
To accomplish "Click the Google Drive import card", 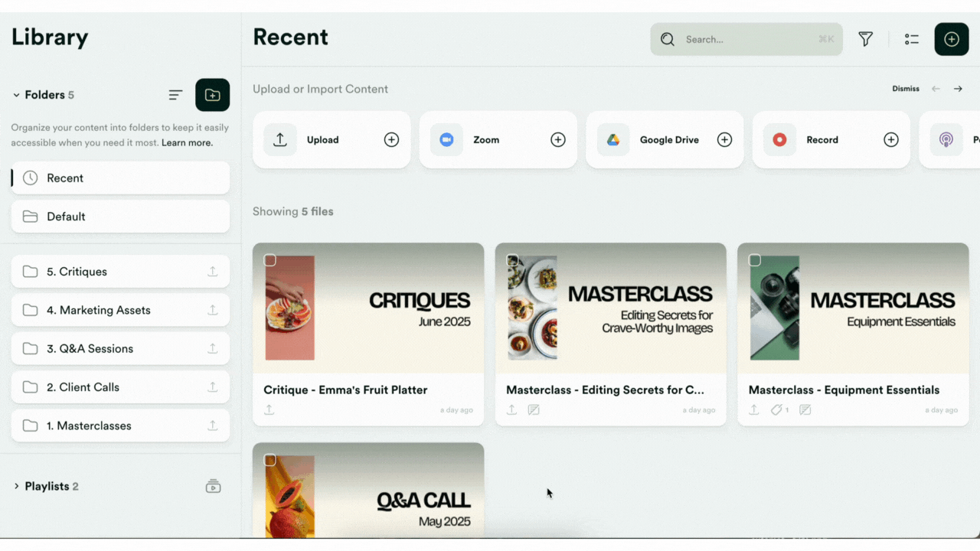I will pyautogui.click(x=665, y=140).
